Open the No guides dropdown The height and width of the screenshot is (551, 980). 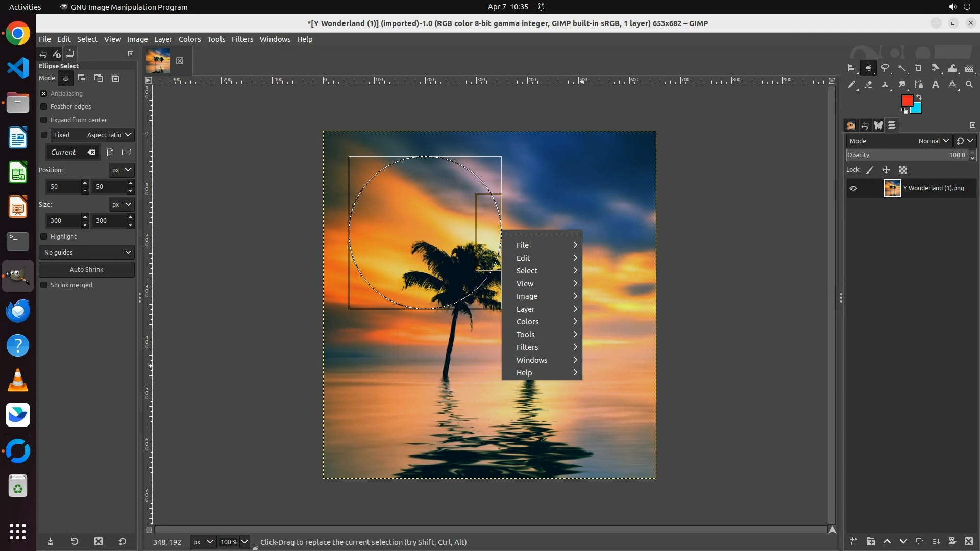tap(86, 252)
